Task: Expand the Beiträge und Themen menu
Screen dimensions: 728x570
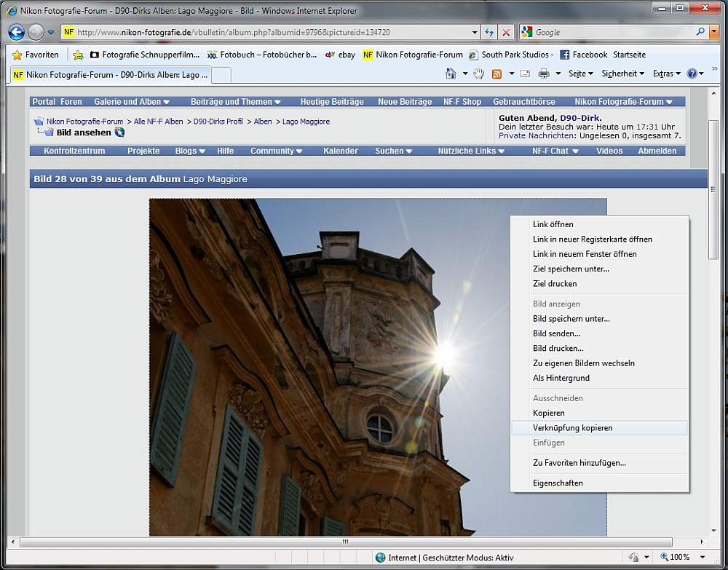Action: coord(235,102)
